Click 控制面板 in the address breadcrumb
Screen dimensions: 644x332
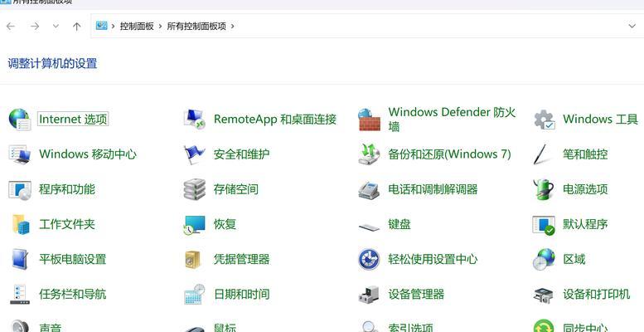pyautogui.click(x=137, y=27)
